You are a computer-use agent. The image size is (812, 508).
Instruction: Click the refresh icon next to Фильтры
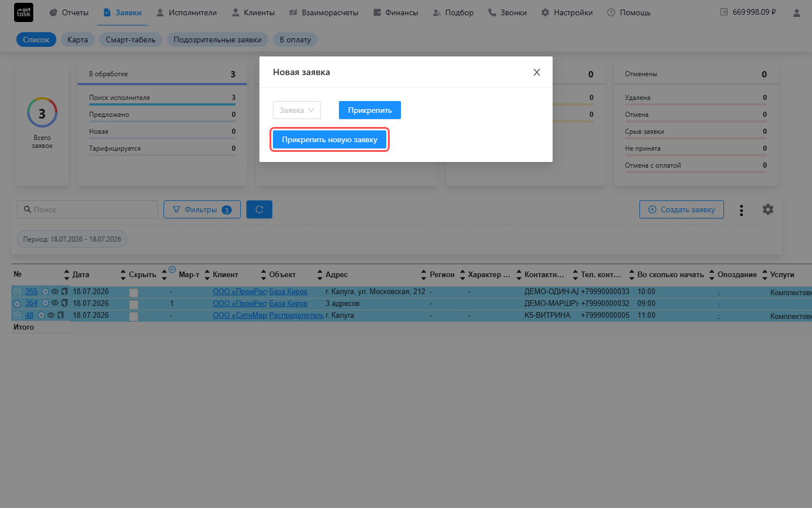[x=259, y=209]
